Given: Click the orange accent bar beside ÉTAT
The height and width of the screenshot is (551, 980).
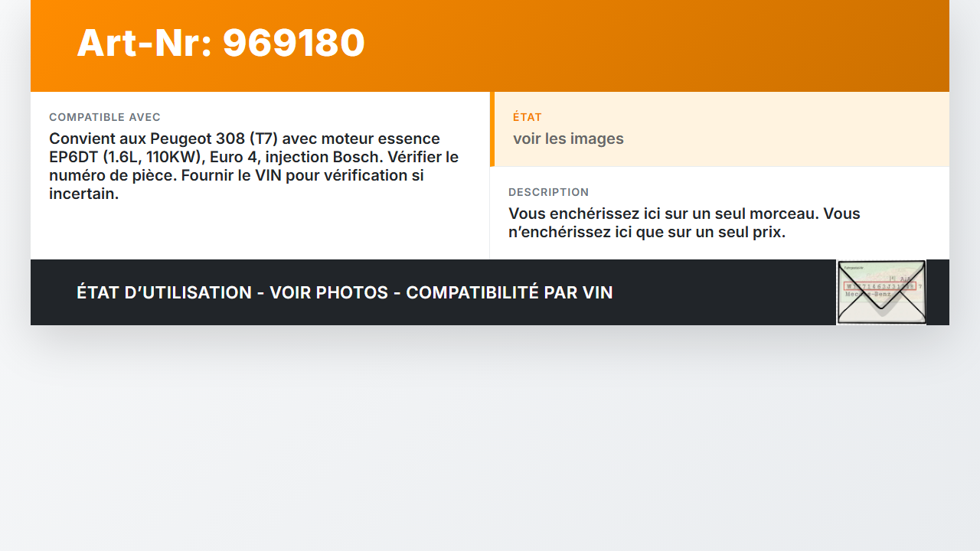Looking at the screenshot, I should tap(492, 129).
